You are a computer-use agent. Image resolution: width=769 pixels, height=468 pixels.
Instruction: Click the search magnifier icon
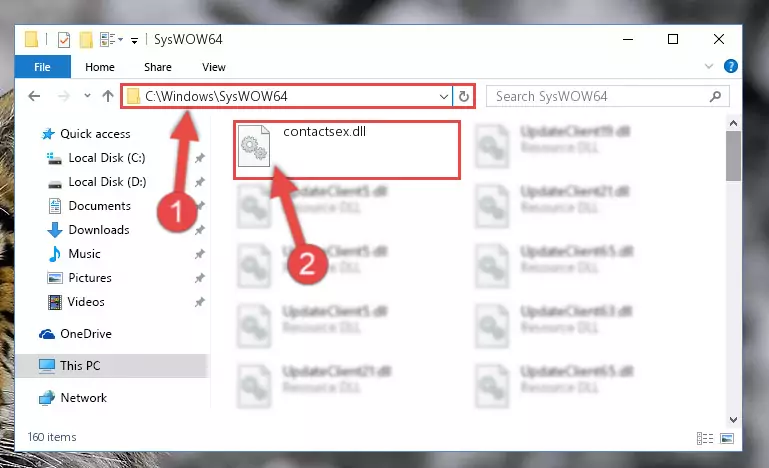click(716, 96)
